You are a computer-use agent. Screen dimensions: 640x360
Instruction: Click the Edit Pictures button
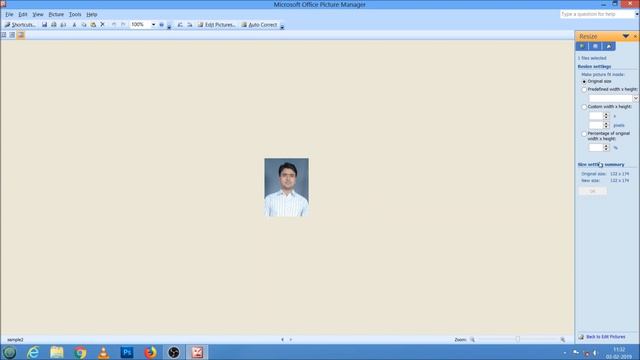coord(217,25)
